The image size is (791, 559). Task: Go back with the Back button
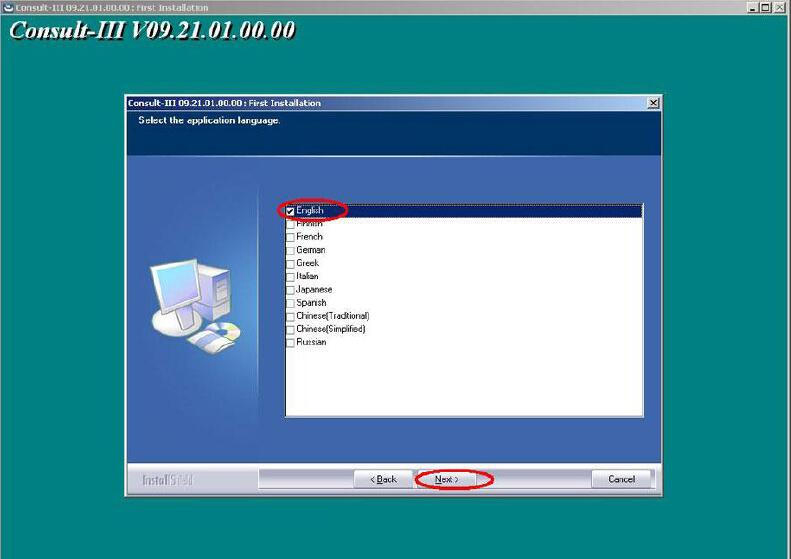pyautogui.click(x=383, y=479)
